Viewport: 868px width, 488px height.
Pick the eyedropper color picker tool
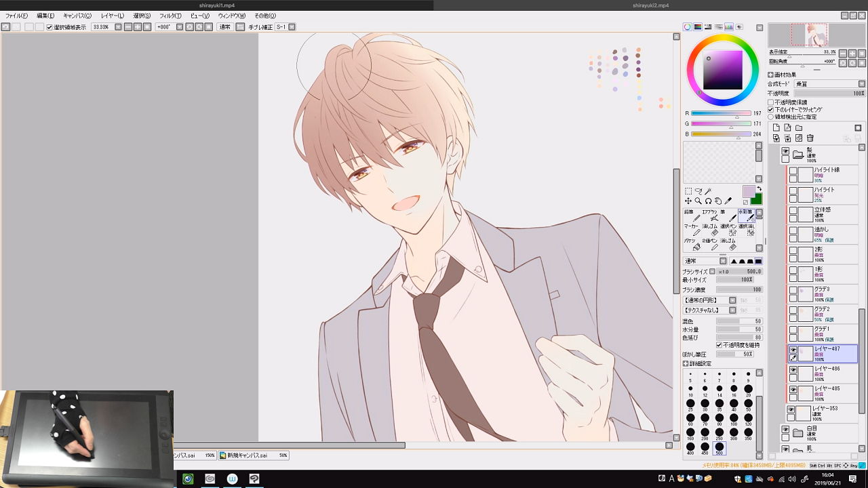coord(728,201)
